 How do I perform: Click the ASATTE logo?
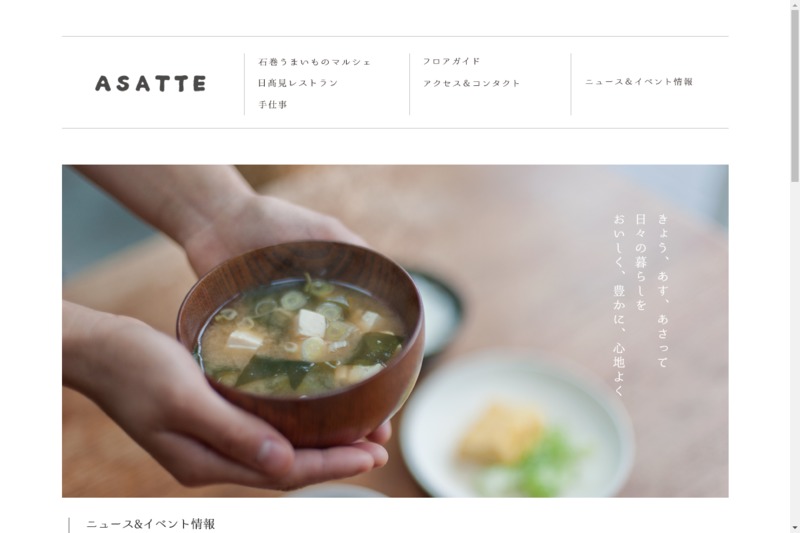pyautogui.click(x=151, y=84)
